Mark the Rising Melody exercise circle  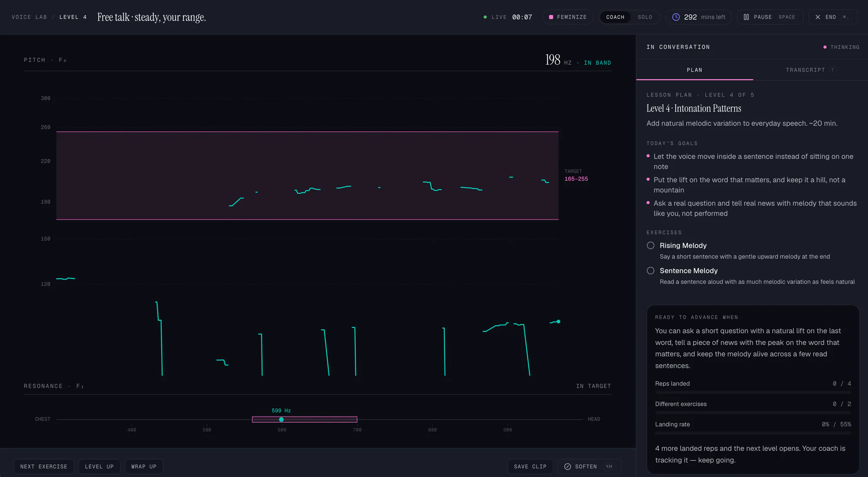coord(651,246)
